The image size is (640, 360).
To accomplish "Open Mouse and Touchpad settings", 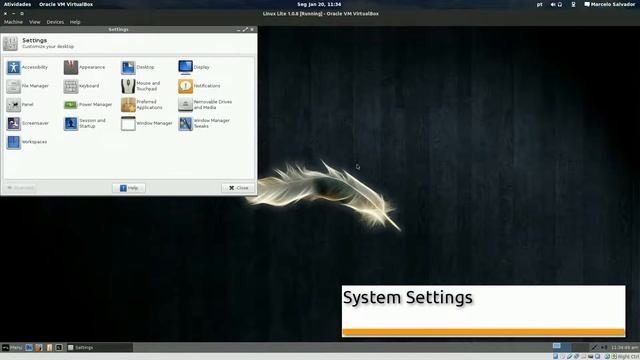I will [x=141, y=86].
